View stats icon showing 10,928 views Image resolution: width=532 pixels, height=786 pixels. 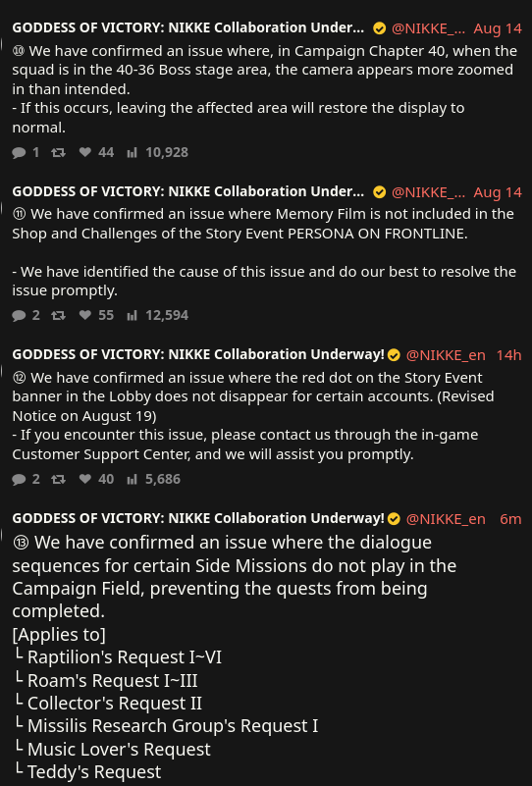coord(132,152)
